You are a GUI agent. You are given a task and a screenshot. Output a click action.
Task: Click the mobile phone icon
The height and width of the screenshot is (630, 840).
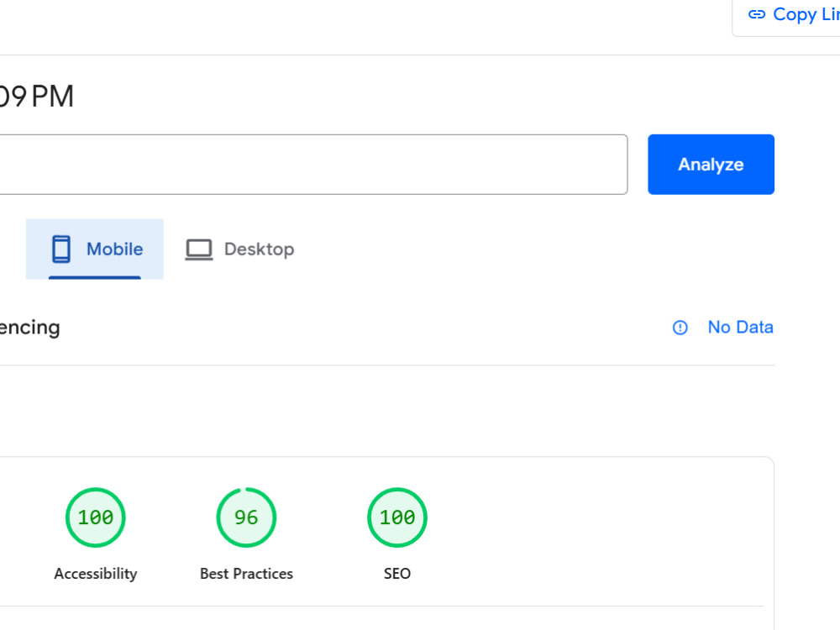click(61, 249)
